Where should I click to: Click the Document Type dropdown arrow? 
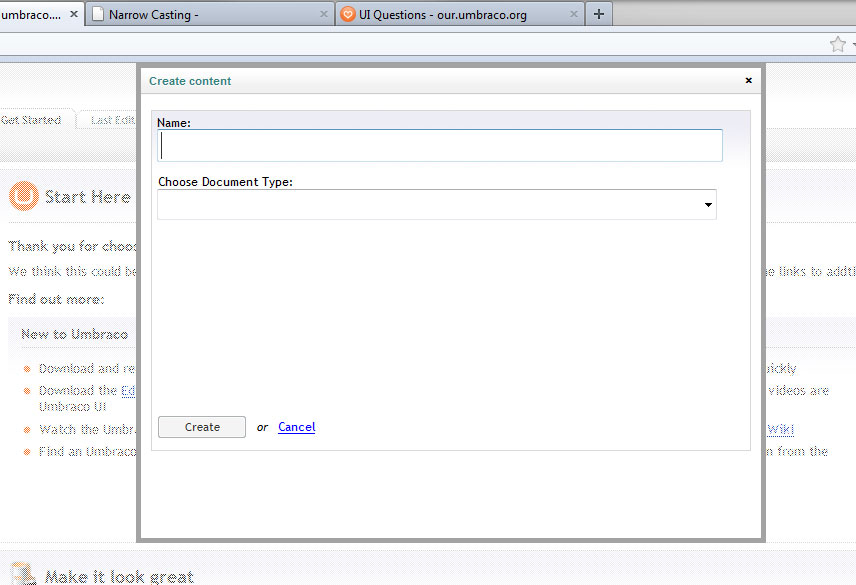[x=708, y=205]
